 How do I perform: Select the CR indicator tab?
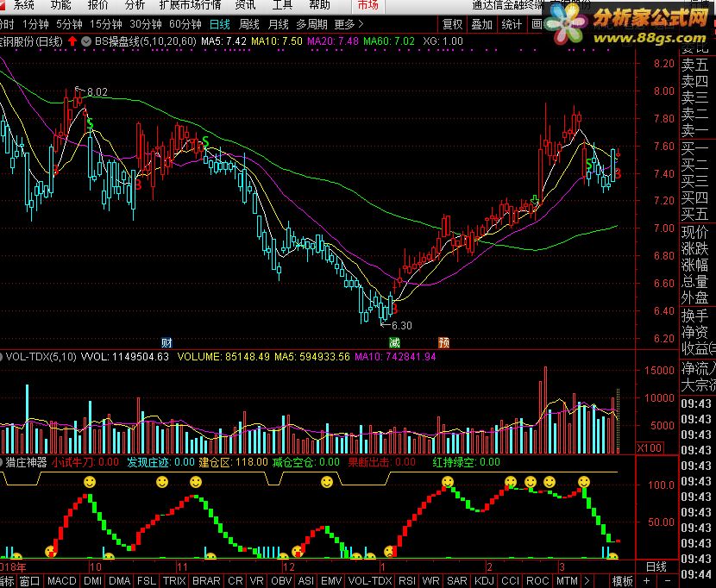tap(236, 581)
